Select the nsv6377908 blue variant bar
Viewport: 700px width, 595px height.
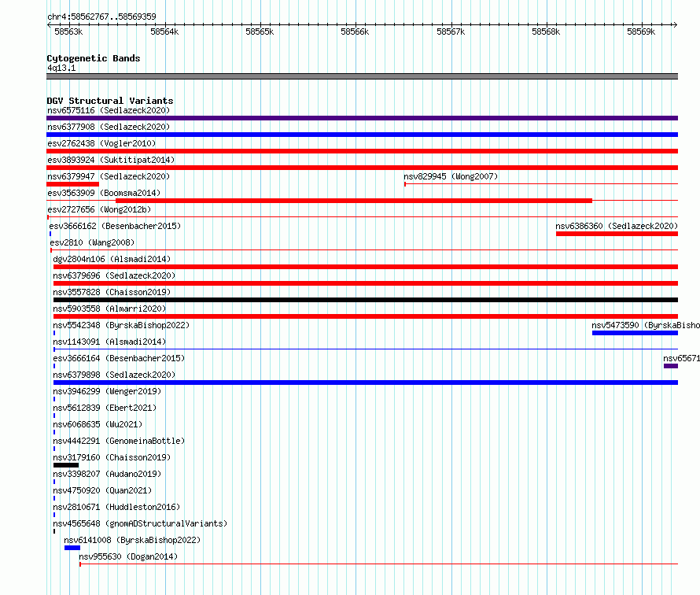(362, 135)
